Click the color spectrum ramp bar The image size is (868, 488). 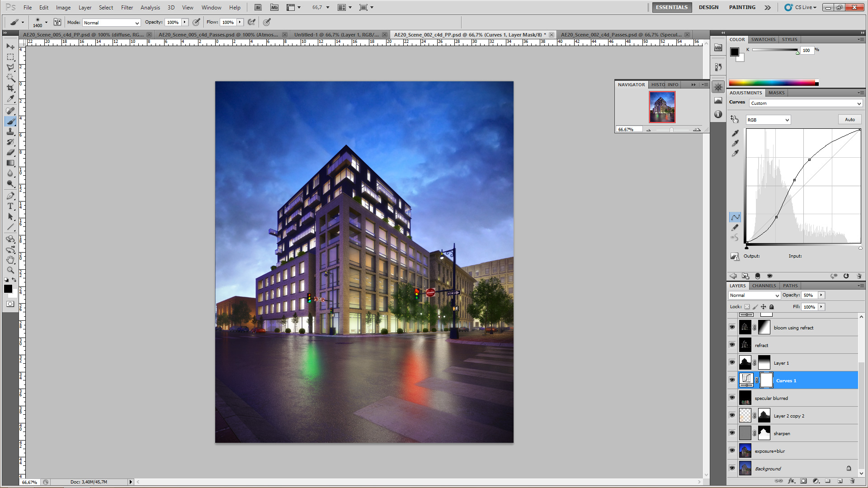(x=773, y=83)
